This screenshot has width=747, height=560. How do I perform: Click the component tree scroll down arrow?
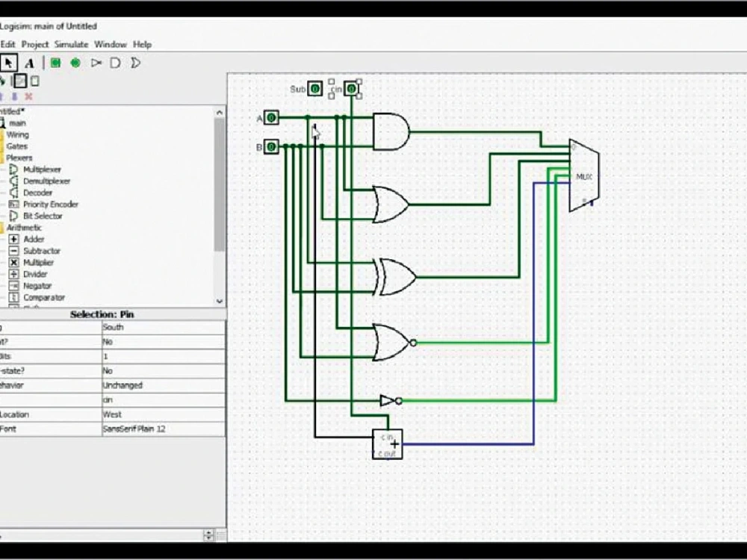pyautogui.click(x=219, y=301)
